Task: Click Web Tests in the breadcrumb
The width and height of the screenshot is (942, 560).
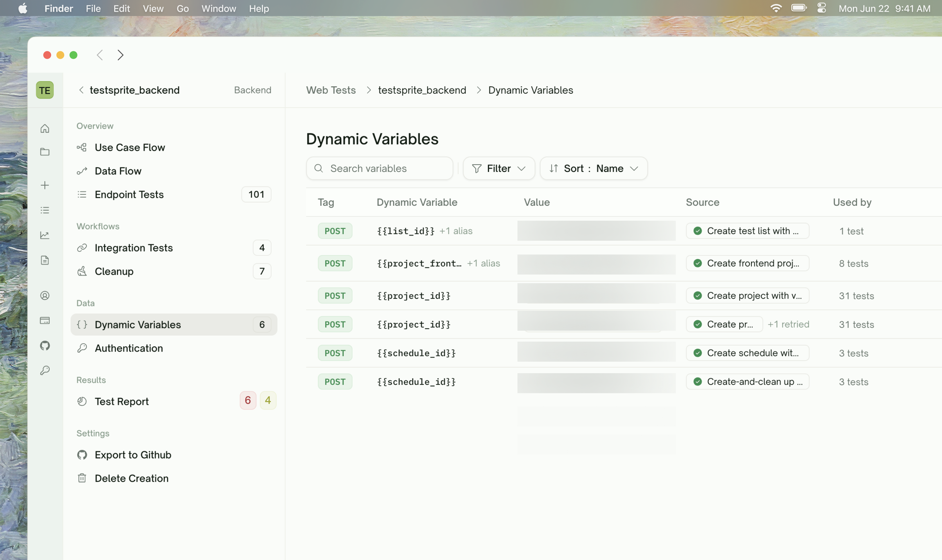Action: 331,90
